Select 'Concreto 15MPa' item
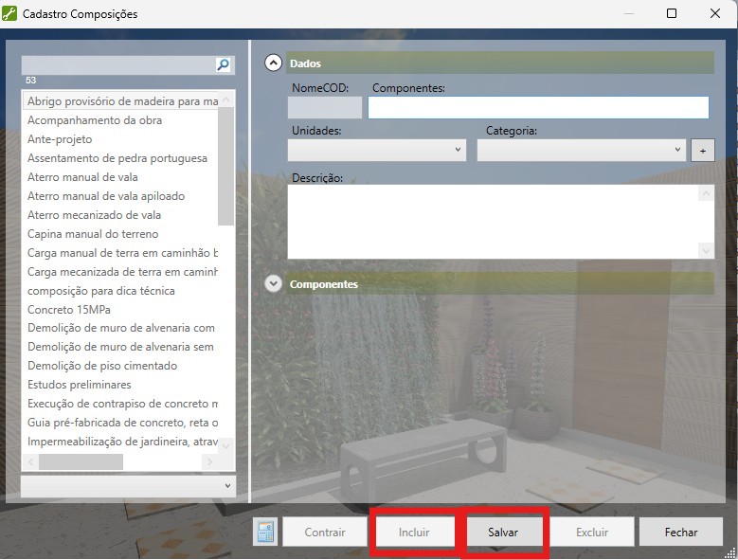The width and height of the screenshot is (738, 560). pos(120,310)
